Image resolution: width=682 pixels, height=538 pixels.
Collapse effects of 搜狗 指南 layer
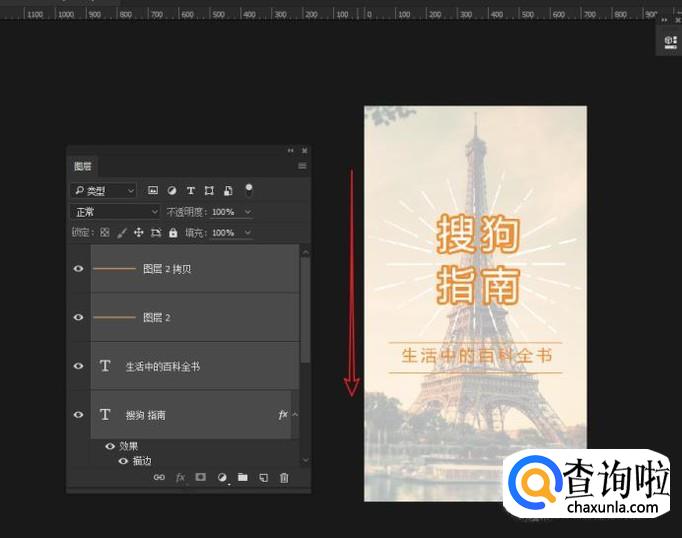[x=295, y=414]
